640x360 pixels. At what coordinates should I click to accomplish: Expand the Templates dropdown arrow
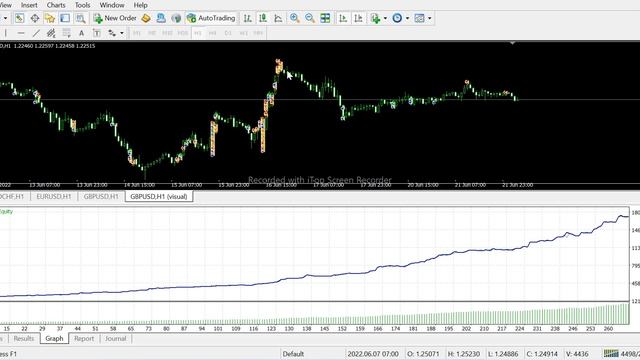click(429, 18)
